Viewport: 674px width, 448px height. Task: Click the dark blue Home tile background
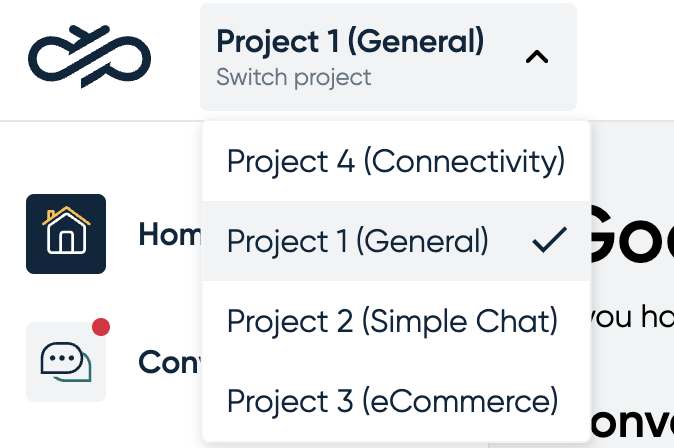[x=66, y=234]
